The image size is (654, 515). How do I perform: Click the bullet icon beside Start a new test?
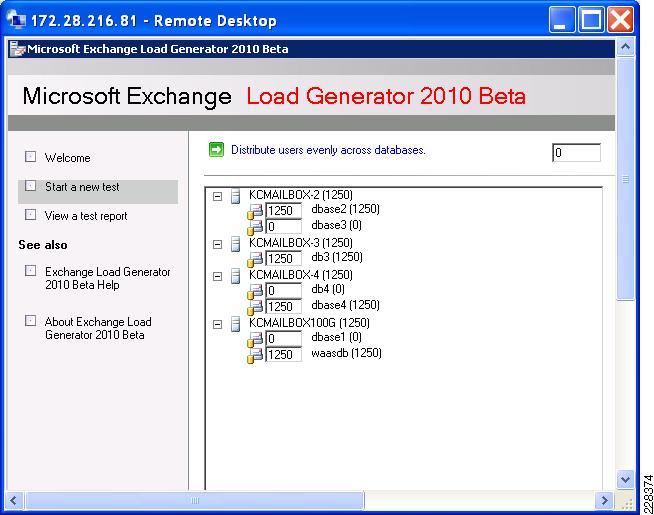(x=30, y=186)
